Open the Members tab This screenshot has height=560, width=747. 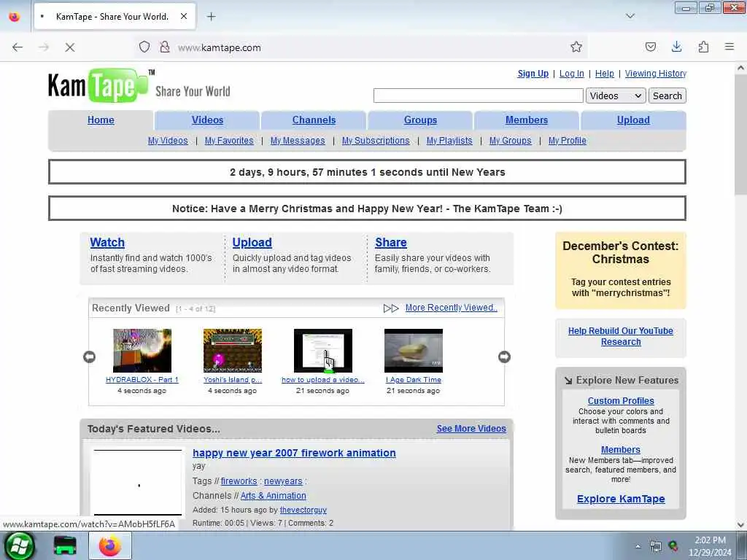click(527, 120)
